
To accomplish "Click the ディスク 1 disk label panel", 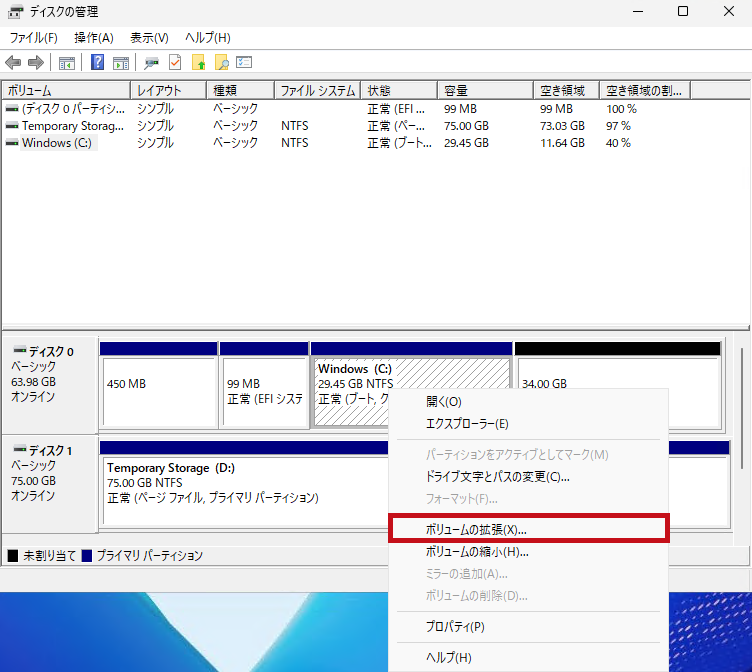I will pyautogui.click(x=50, y=484).
